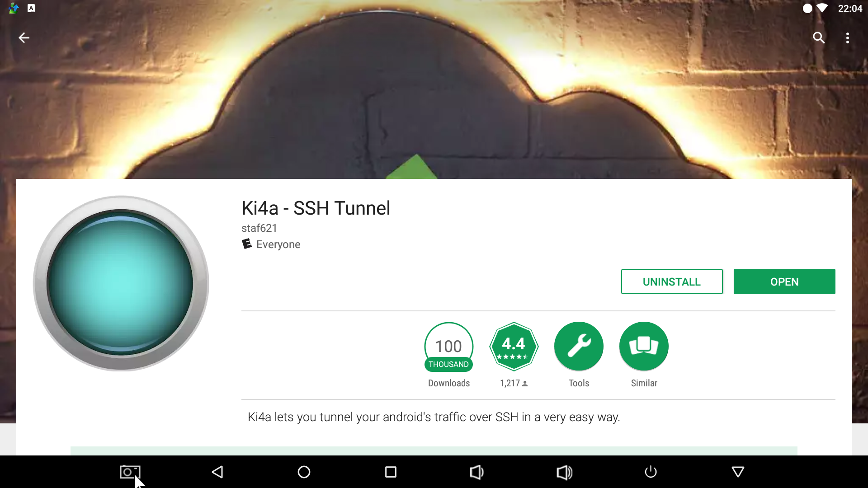Open Similar apps icon
Screen dimensions: 868x488
644,346
